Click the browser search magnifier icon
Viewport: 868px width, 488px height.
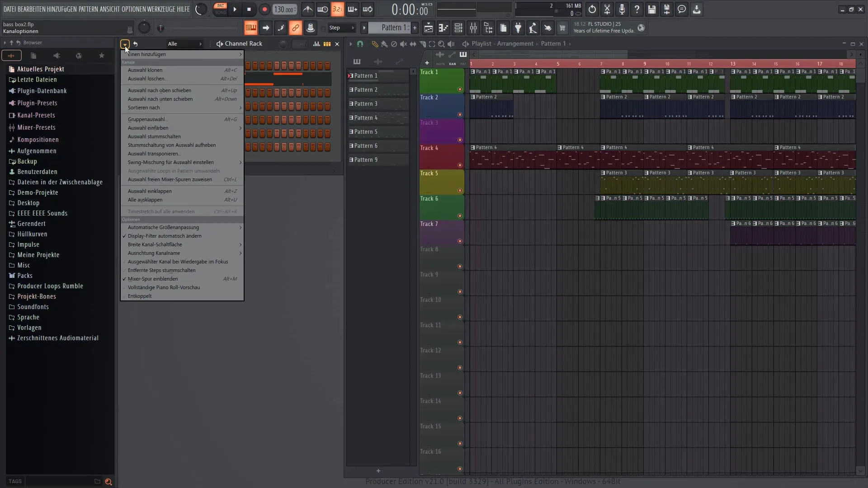(x=108, y=482)
